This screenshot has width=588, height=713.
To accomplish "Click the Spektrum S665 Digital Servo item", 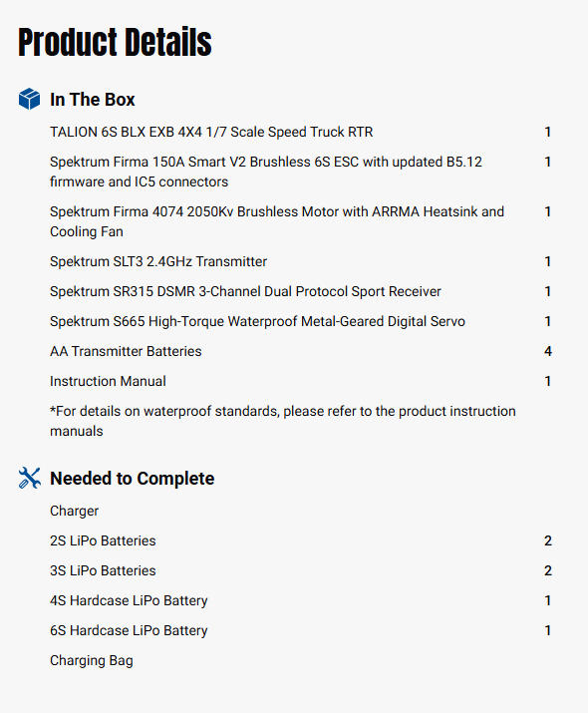I will coord(258,321).
